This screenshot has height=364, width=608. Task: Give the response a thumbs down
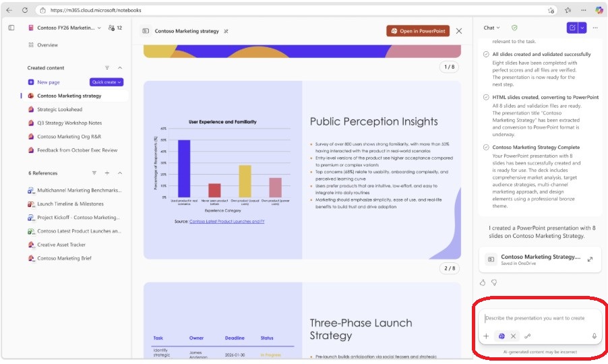tap(494, 282)
